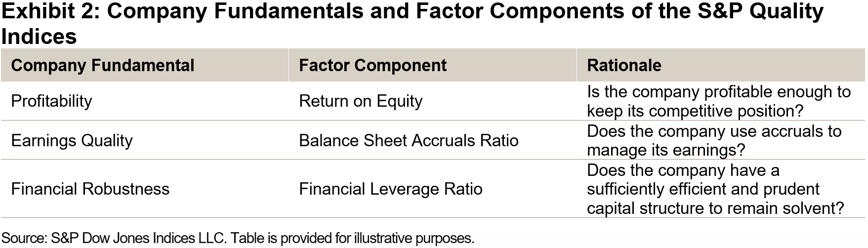Click the "Financial Leverage Ratio" cell
This screenshot has width=868, height=248.
[390, 189]
